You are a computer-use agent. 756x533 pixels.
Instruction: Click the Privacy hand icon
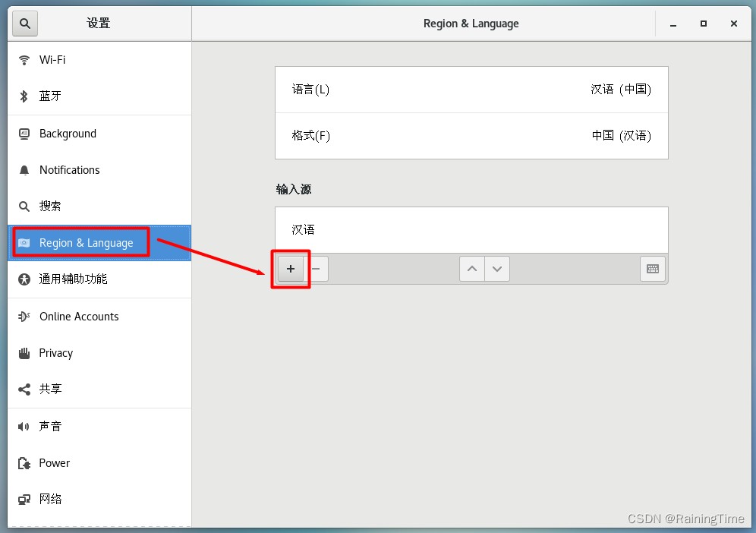tap(24, 353)
